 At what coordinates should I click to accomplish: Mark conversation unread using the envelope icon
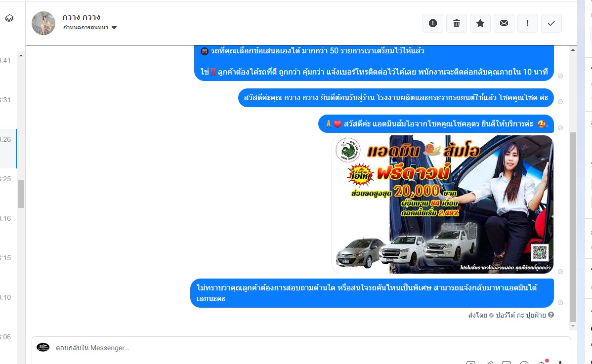pyautogui.click(x=504, y=23)
